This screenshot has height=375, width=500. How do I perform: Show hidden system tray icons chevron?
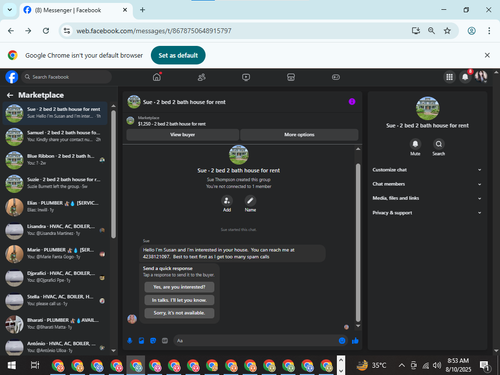[402, 366]
